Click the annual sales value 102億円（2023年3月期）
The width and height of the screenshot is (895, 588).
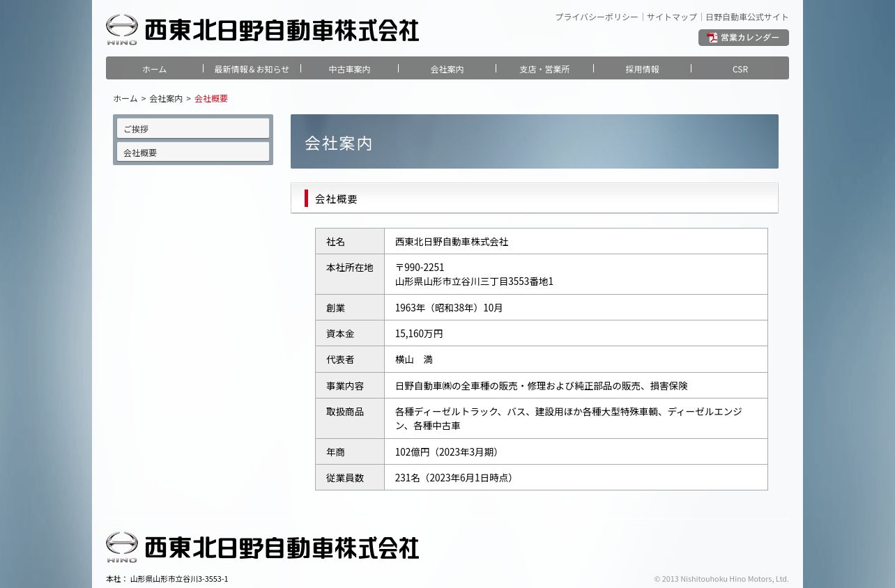449,451
